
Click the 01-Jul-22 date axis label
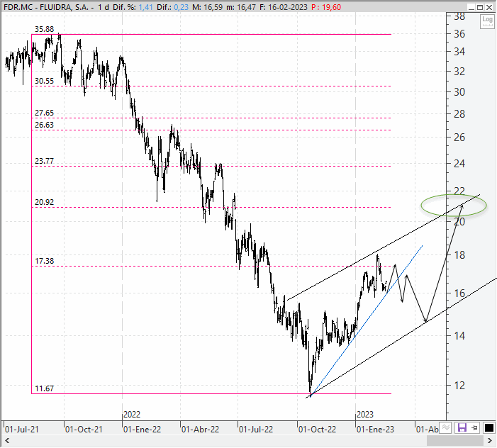pos(256,430)
